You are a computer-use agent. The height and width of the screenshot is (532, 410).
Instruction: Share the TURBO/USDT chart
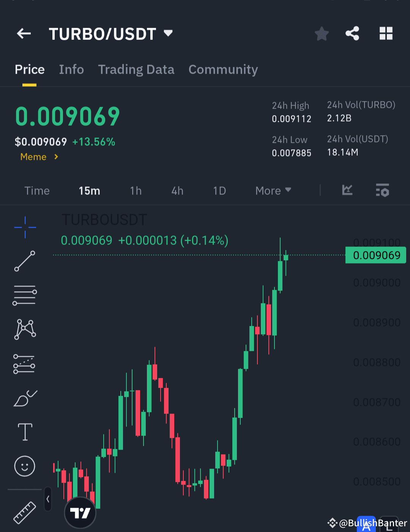click(x=352, y=33)
